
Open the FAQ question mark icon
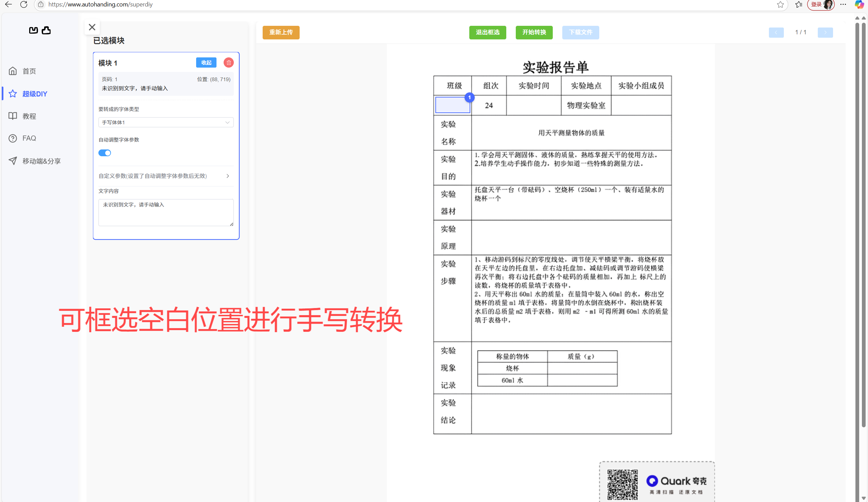[x=13, y=138]
